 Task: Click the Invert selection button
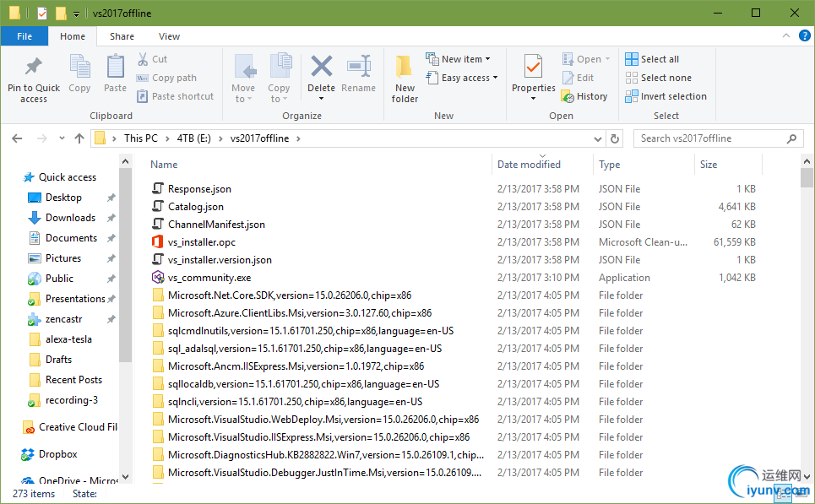pos(666,96)
